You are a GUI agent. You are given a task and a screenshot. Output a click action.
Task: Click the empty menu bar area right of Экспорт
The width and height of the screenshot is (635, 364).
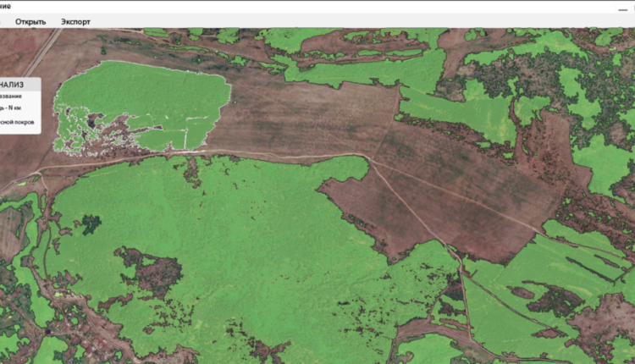339,21
